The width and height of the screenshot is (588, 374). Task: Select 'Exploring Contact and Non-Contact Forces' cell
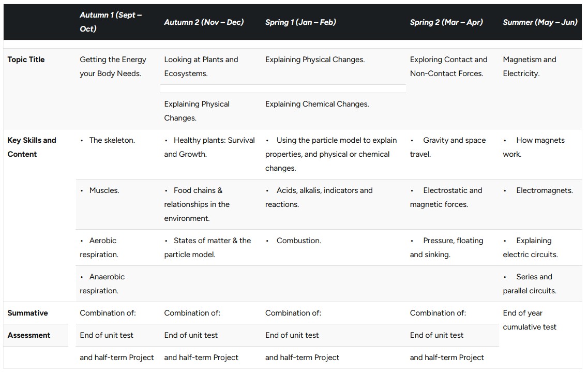point(448,66)
